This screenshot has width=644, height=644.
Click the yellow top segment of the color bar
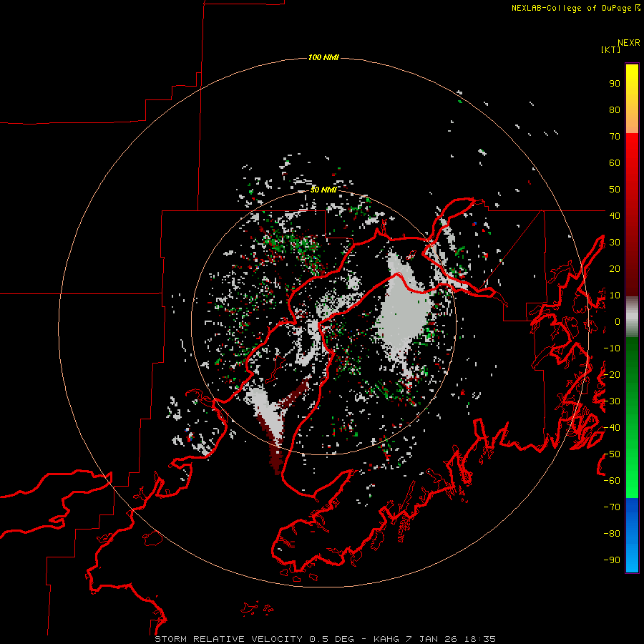(x=632, y=99)
